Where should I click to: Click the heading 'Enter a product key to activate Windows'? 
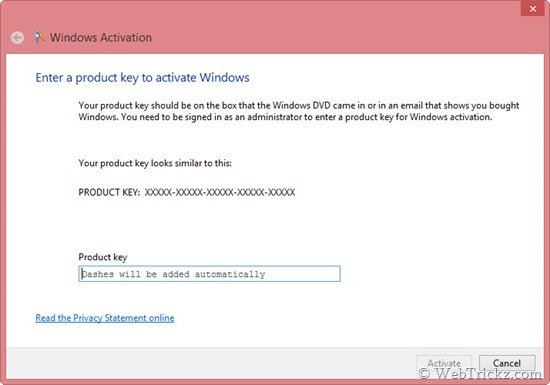[x=142, y=77]
